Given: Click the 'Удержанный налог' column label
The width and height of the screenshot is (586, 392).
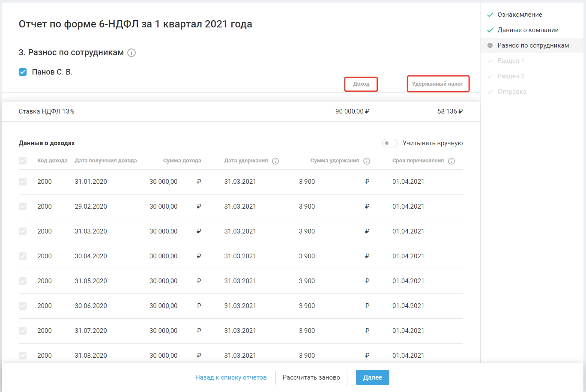Looking at the screenshot, I should click(437, 84).
